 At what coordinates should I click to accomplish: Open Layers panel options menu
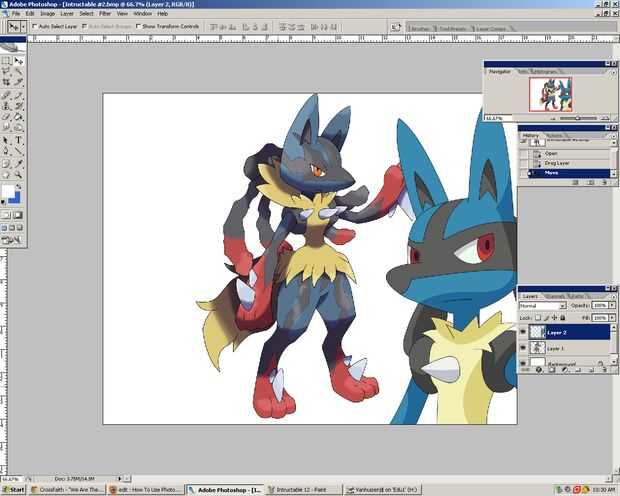(613, 296)
